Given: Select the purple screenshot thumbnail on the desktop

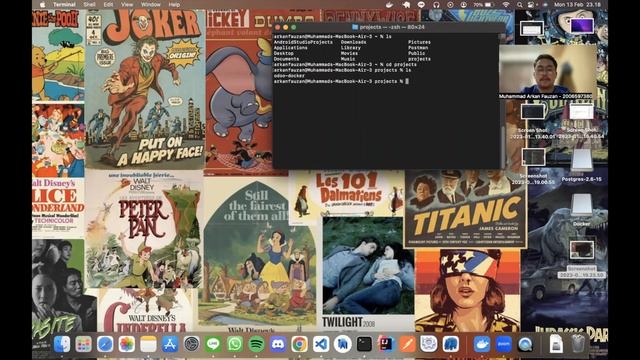Looking at the screenshot, I should [582, 26].
